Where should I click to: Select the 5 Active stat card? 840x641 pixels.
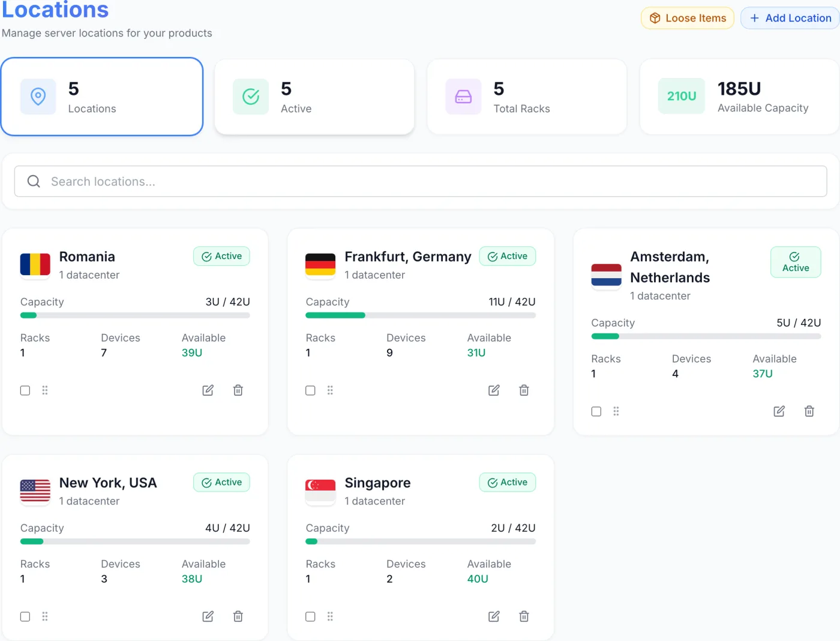click(314, 97)
